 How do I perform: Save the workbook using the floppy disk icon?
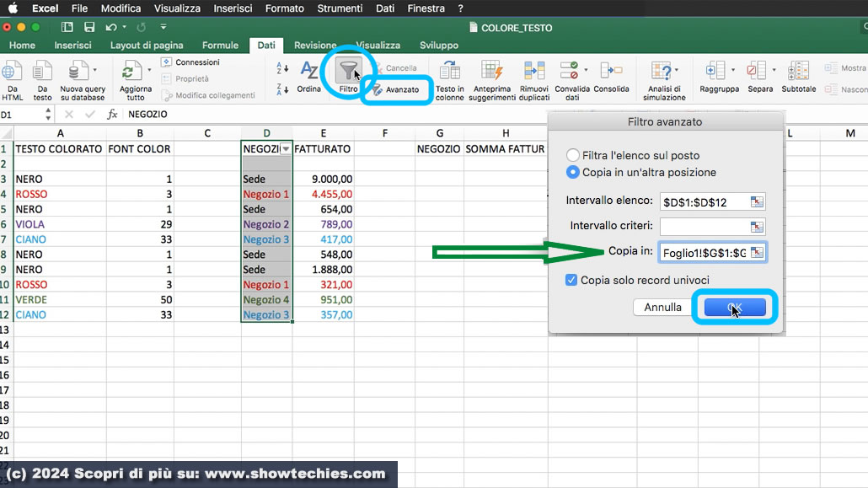tap(89, 27)
